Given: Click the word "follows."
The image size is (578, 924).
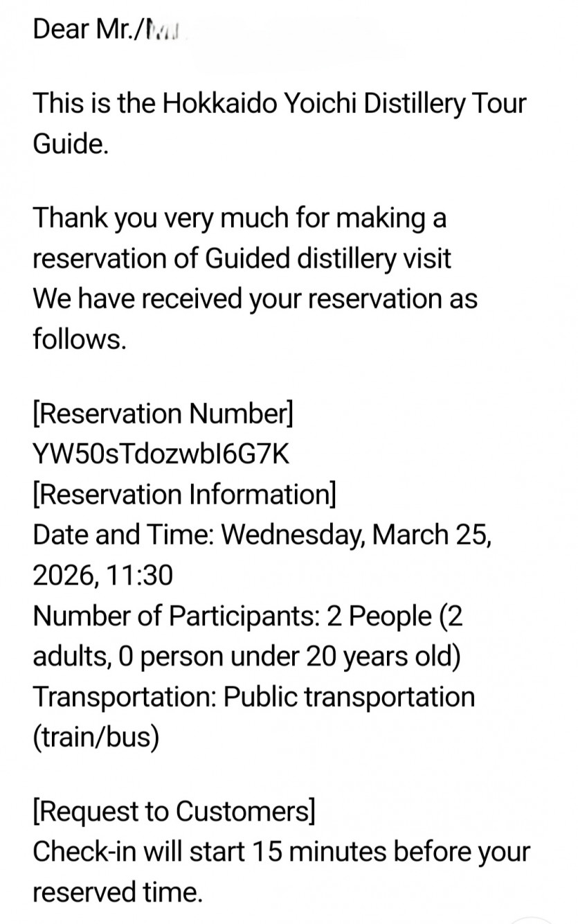Looking at the screenshot, I should point(80,339).
